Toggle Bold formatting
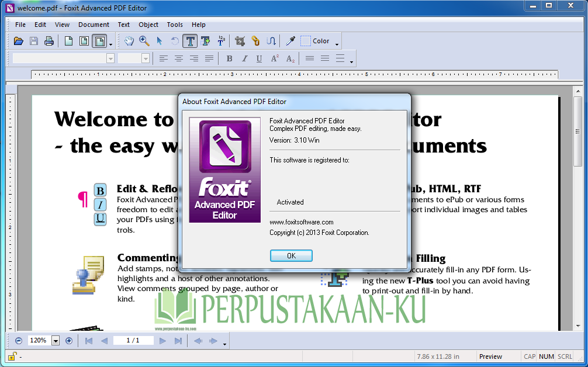The image size is (588, 367). pos(229,58)
